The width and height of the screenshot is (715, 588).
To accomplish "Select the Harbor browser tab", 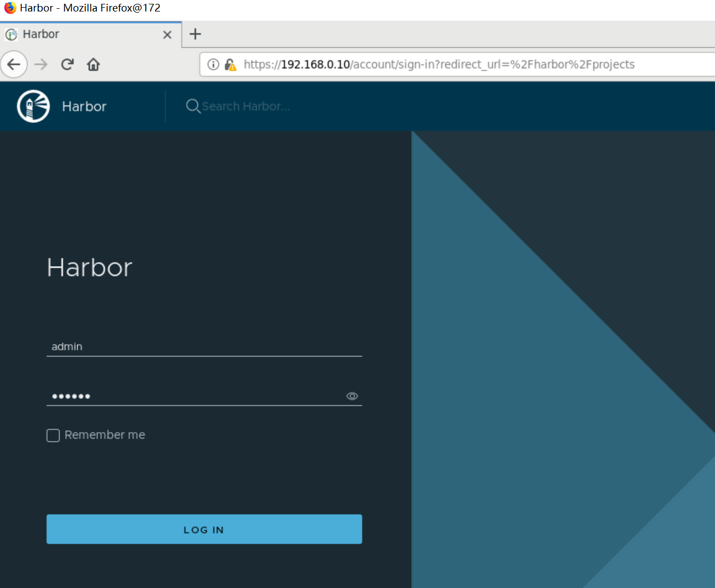I will [91, 34].
